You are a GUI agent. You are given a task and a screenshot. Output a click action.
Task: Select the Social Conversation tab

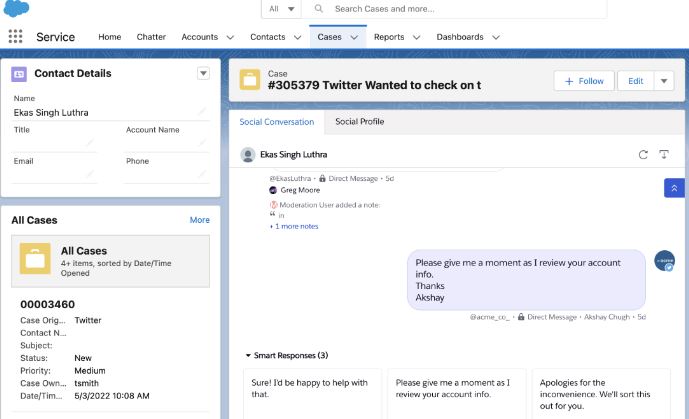click(277, 122)
